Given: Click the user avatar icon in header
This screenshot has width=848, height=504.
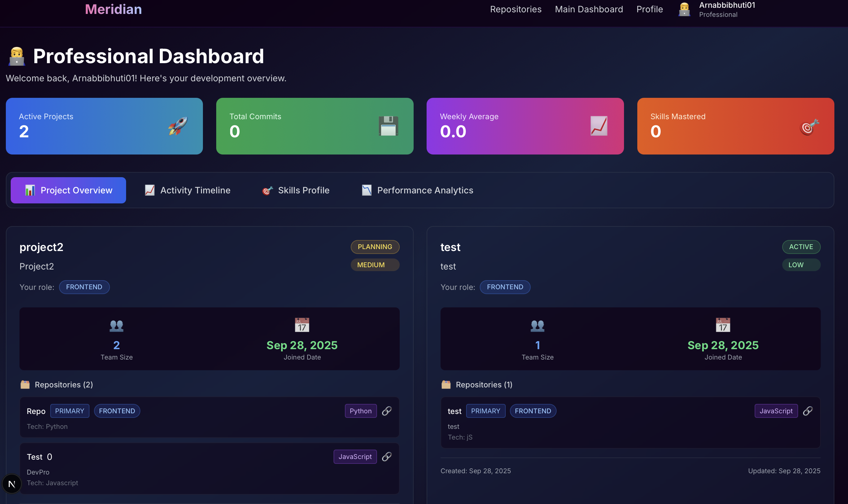Looking at the screenshot, I should tap(684, 9).
